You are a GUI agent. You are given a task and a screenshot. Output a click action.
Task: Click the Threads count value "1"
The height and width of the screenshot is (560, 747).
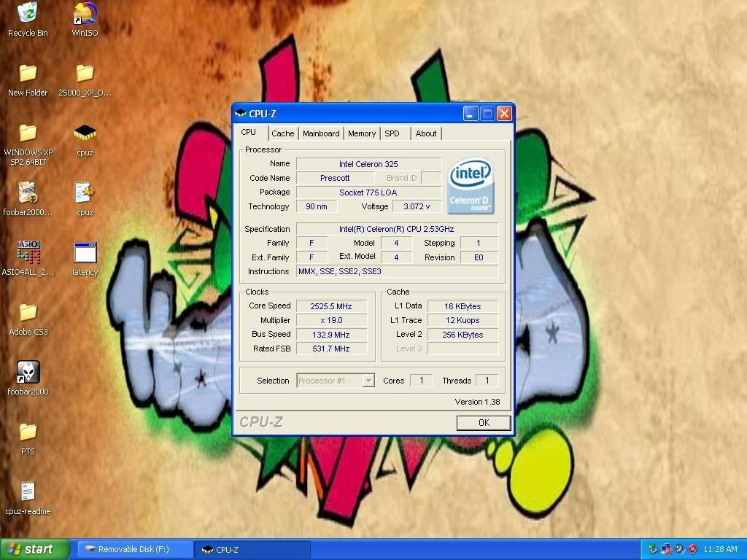tap(487, 381)
